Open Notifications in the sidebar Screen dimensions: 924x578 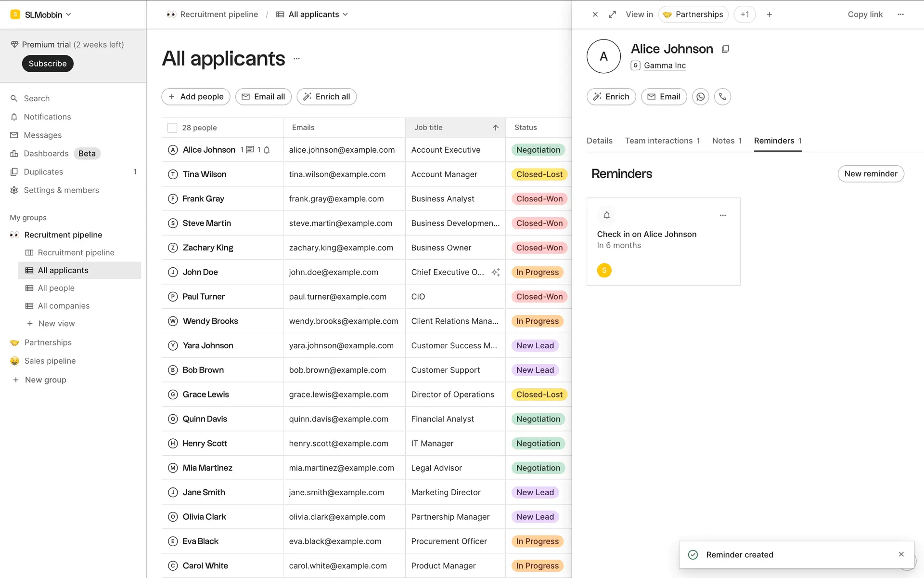[47, 117]
